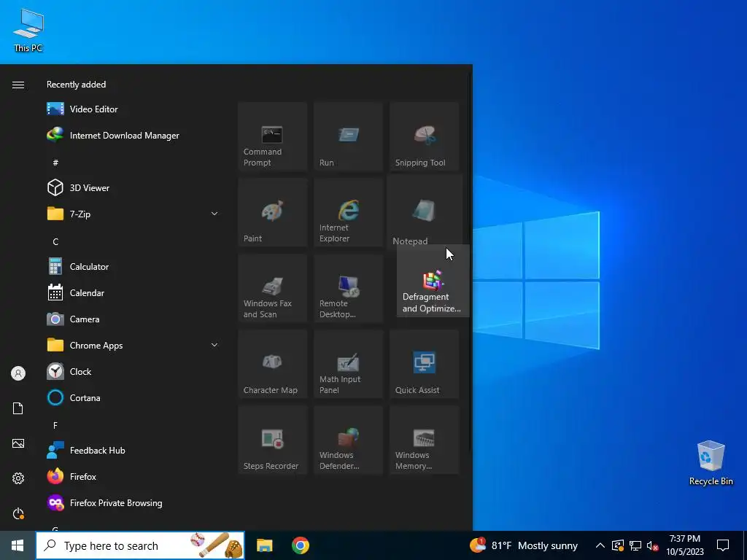Expand the Chrome Apps folder chevron

(214, 345)
